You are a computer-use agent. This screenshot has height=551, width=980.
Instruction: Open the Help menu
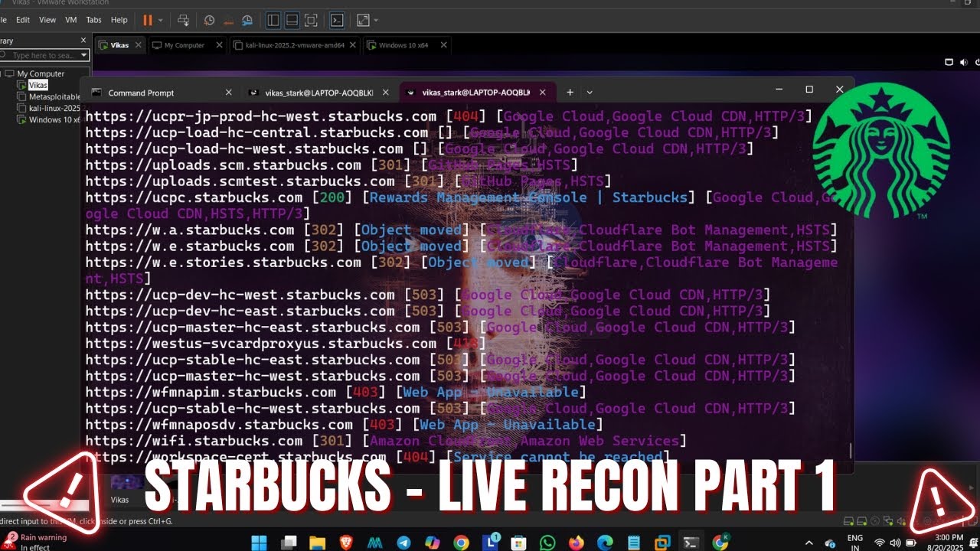click(119, 20)
